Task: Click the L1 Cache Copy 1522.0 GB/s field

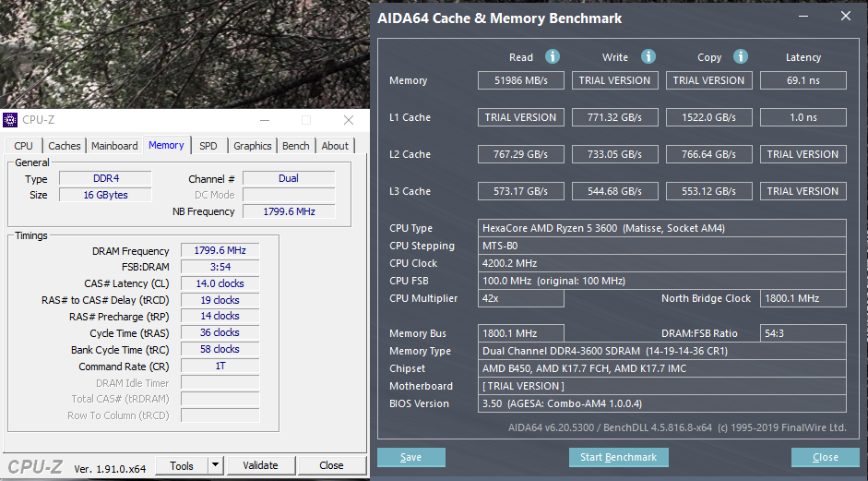Action: click(709, 117)
